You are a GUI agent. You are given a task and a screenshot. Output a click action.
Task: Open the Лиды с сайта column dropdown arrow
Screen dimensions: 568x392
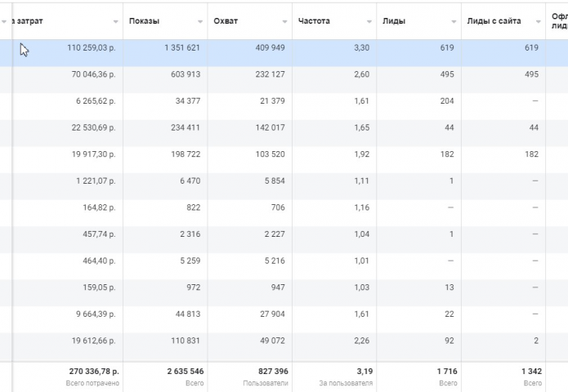coord(539,22)
